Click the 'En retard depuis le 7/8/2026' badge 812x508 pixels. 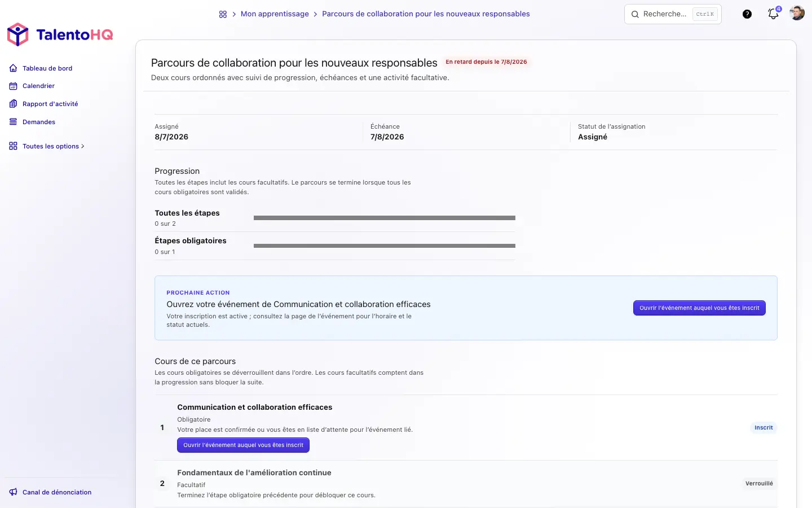486,62
